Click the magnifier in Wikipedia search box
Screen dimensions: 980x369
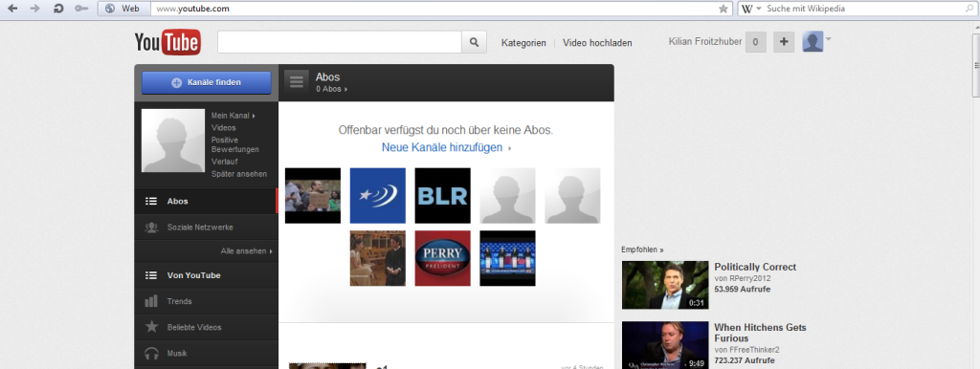(x=970, y=9)
